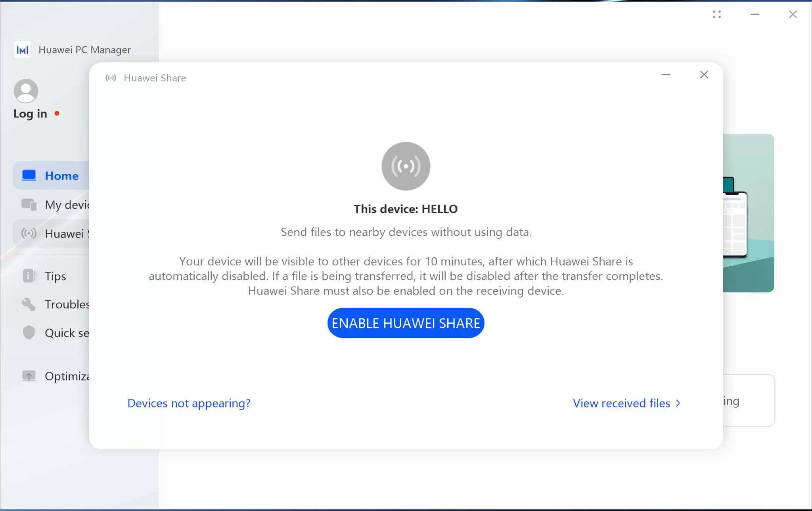This screenshot has width=812, height=511.
Task: Open the Quick service sidebar item
Action: (x=52, y=333)
